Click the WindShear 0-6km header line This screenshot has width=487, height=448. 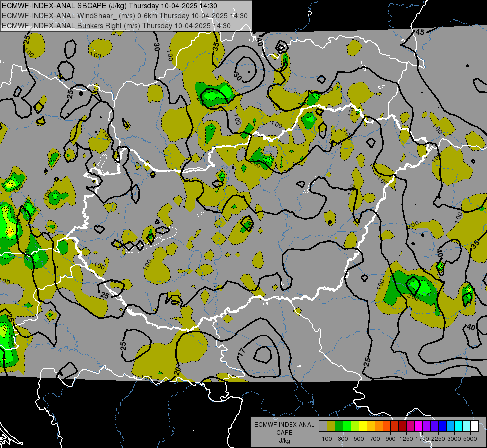pyautogui.click(x=125, y=16)
